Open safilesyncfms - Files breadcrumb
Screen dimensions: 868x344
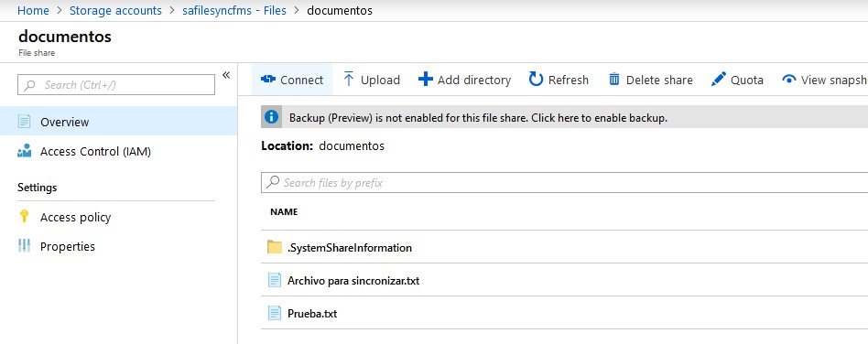coord(234,10)
